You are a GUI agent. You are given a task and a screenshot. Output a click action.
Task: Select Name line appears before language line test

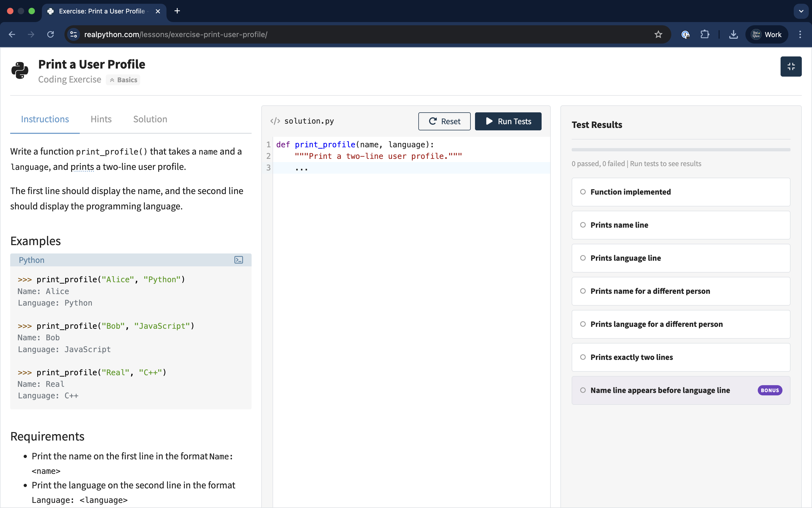pyautogui.click(x=681, y=390)
